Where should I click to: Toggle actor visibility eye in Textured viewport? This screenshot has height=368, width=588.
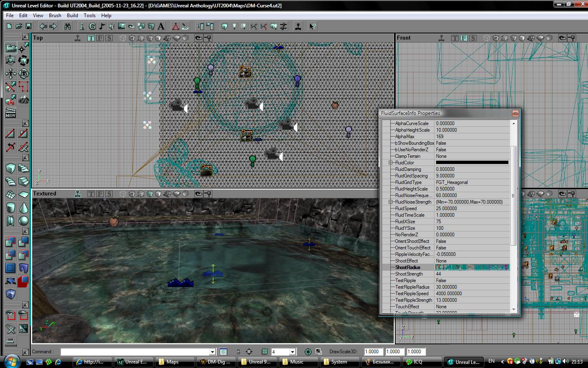pos(198,194)
